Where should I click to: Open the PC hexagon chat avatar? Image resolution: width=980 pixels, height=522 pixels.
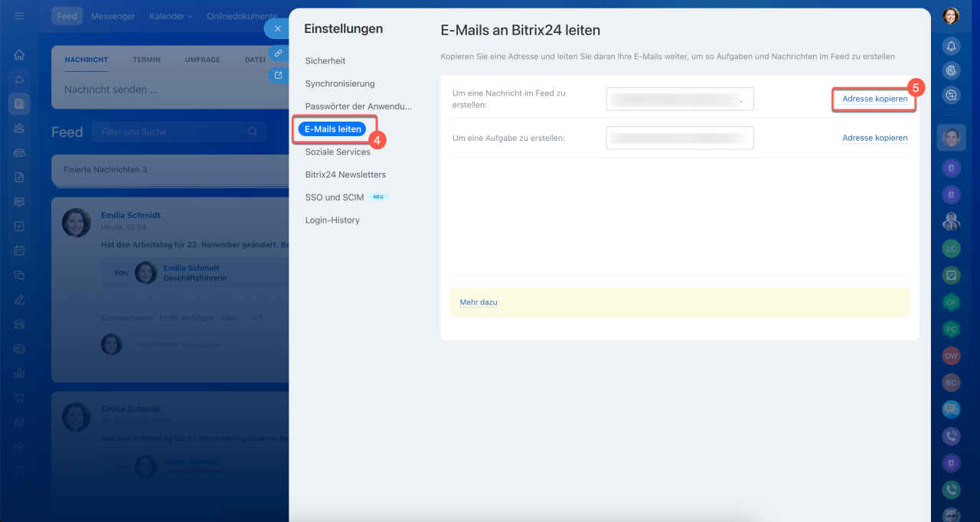[951, 329]
